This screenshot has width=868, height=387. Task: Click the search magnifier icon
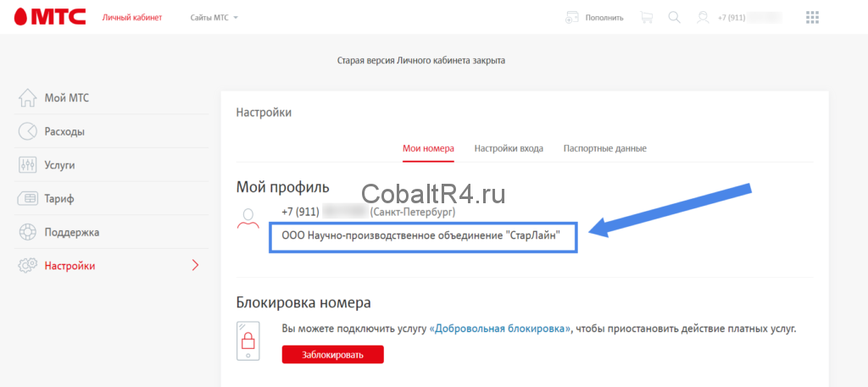675,17
